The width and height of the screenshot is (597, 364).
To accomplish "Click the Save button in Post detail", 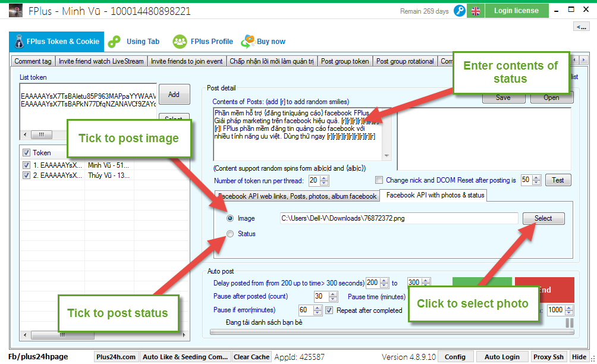I will pos(503,98).
